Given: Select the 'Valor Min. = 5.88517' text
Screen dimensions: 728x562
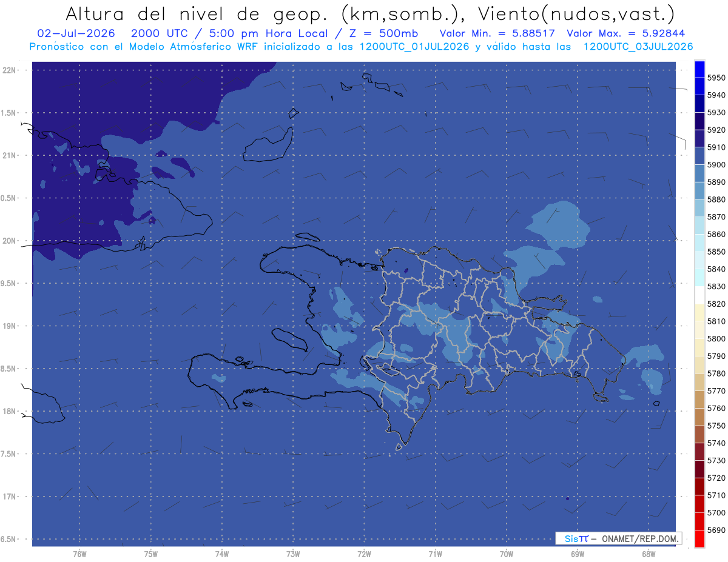Looking at the screenshot, I should point(497,33).
